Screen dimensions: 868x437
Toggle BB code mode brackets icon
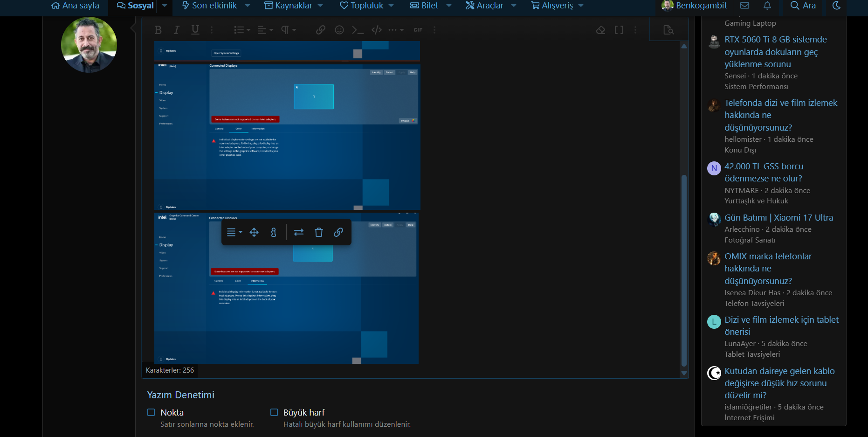(619, 30)
